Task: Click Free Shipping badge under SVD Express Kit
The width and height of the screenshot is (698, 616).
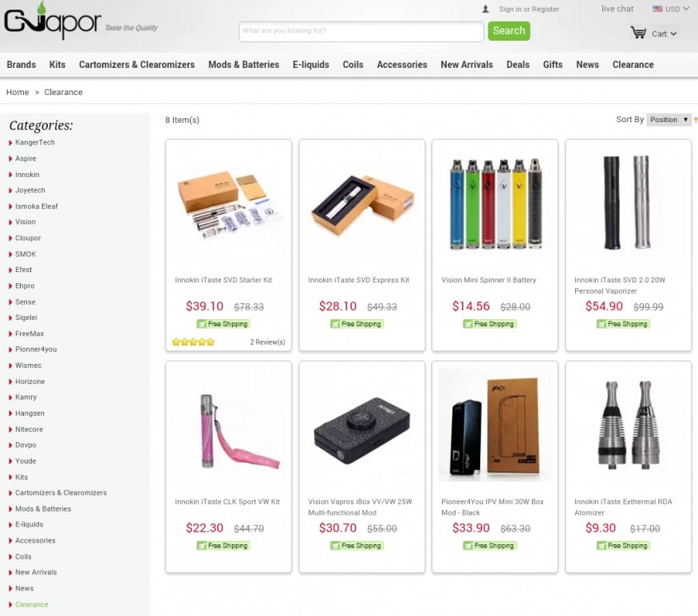Action: [357, 324]
